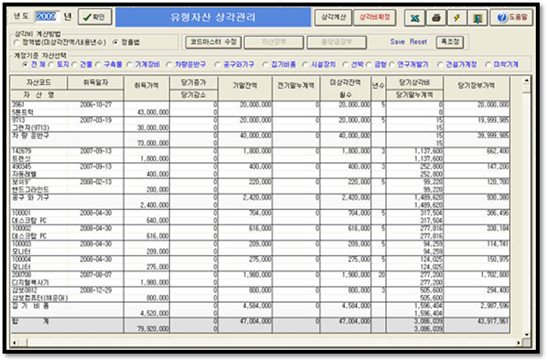Screen dimensions: 548x362
Task: Open 코드마스터 수정
Action: 213,42
